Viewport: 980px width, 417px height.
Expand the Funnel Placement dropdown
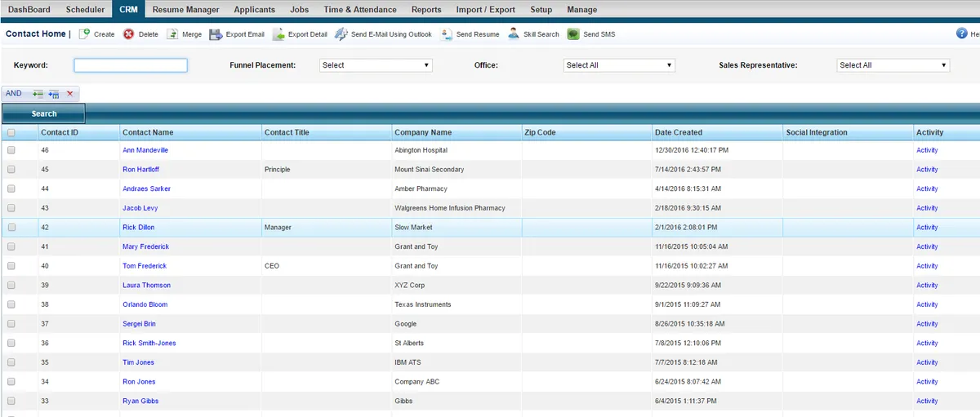pos(376,65)
